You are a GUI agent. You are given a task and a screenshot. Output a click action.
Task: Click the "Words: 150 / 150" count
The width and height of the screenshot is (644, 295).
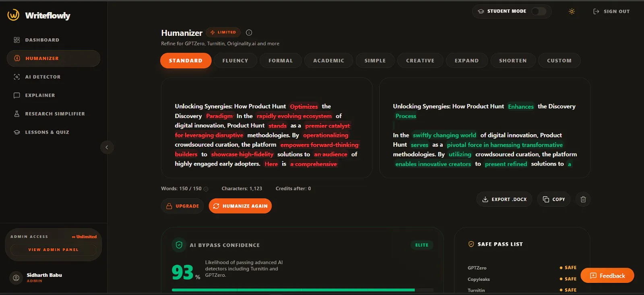(x=181, y=189)
